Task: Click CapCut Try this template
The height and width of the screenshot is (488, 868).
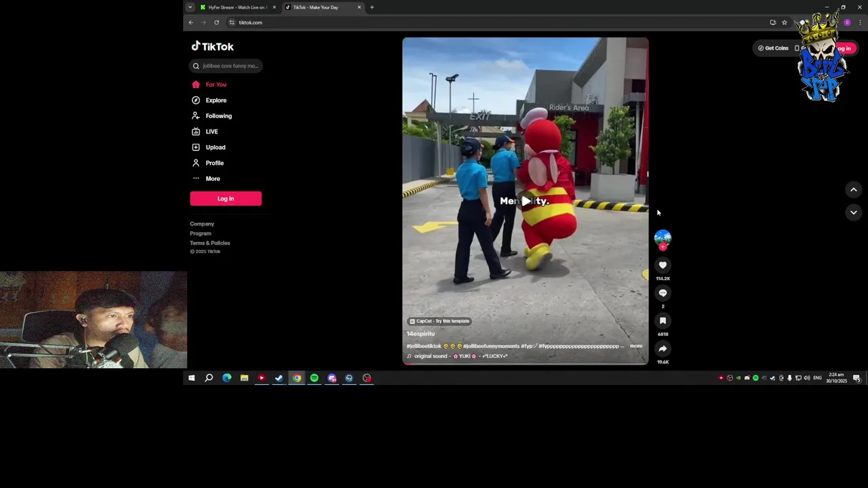Action: coord(439,321)
